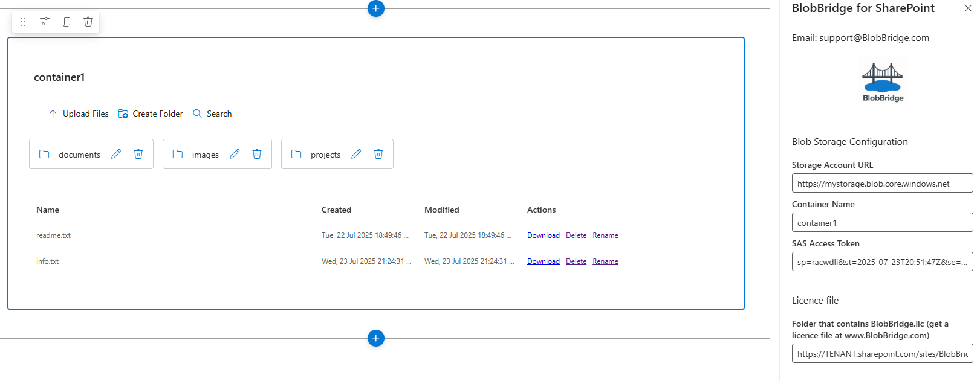The width and height of the screenshot is (980, 381).
Task: Click the move web part drag handle
Action: (x=23, y=22)
